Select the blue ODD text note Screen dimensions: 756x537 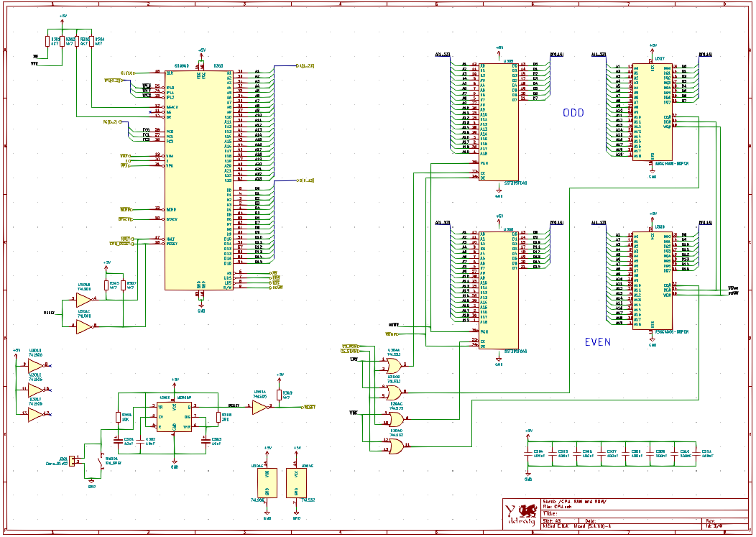click(x=573, y=112)
